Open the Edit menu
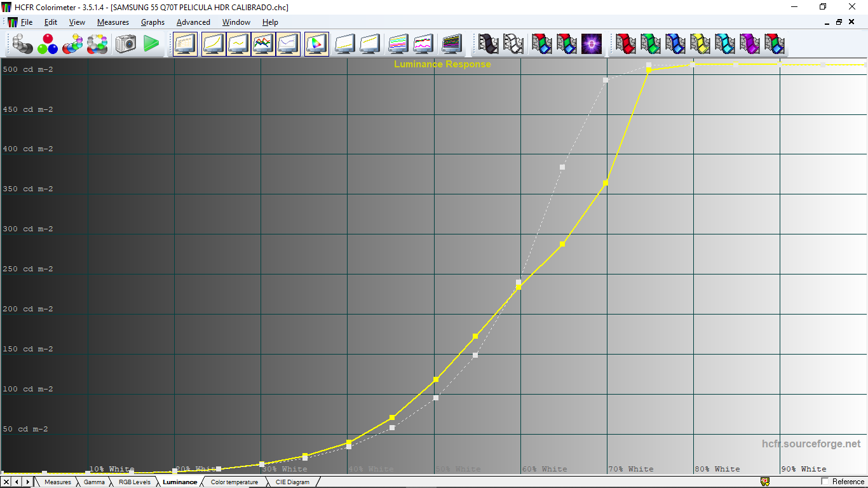This screenshot has height=488, width=868. (51, 22)
